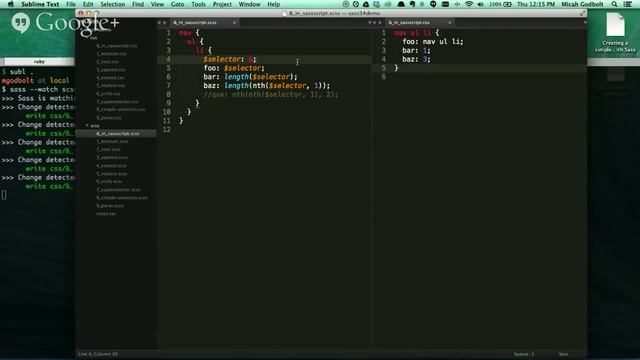Open the Selection menu
This screenshot has height=360, width=640.
113,4
